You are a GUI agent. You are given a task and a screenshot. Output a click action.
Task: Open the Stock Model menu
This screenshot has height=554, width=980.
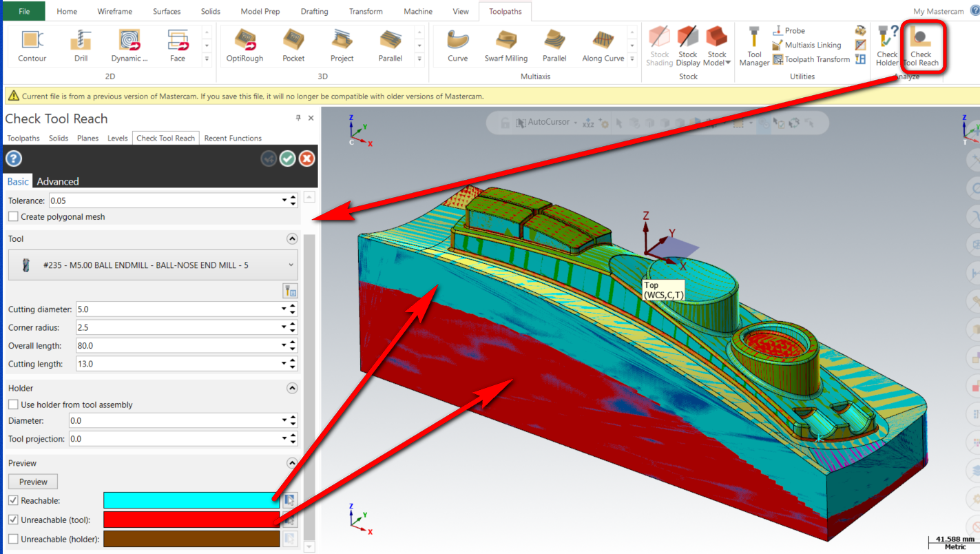point(717,45)
